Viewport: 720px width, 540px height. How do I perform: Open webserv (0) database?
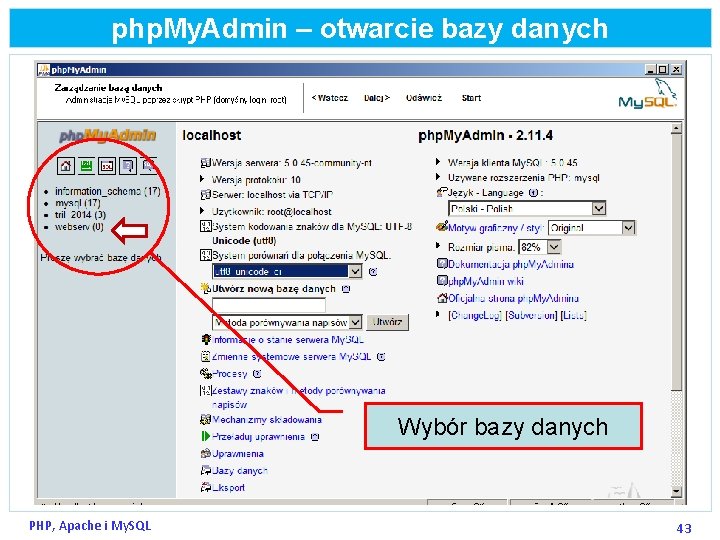pos(79,227)
